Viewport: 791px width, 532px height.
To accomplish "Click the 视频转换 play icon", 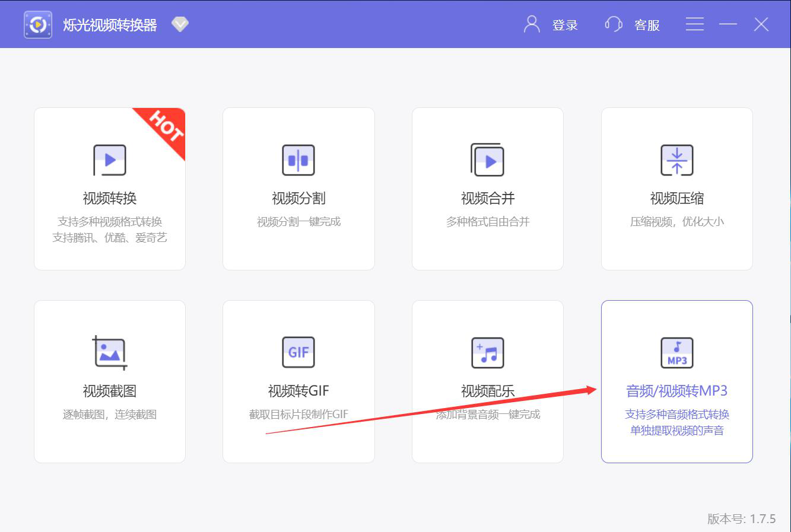I will [x=110, y=160].
